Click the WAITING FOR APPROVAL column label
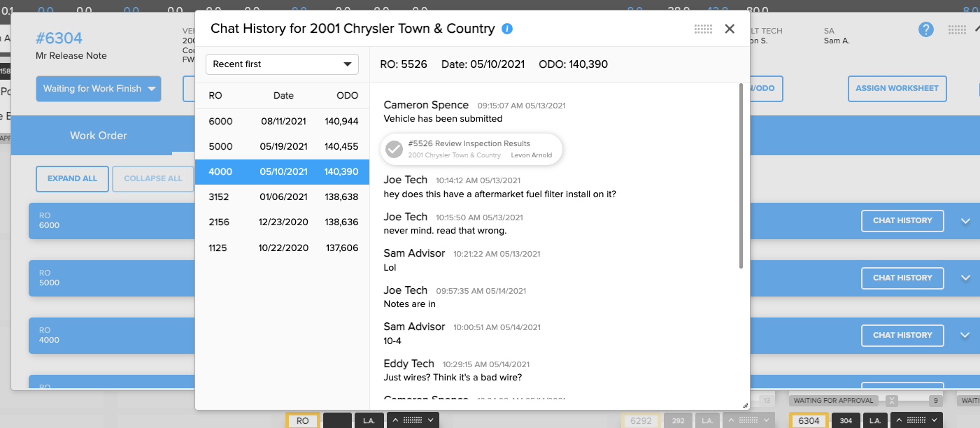 834,401
